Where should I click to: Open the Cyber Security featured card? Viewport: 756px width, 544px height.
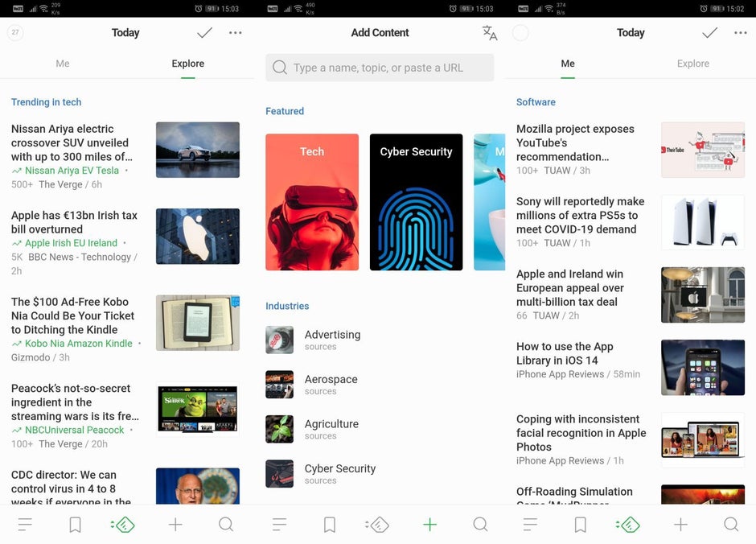[x=416, y=202]
